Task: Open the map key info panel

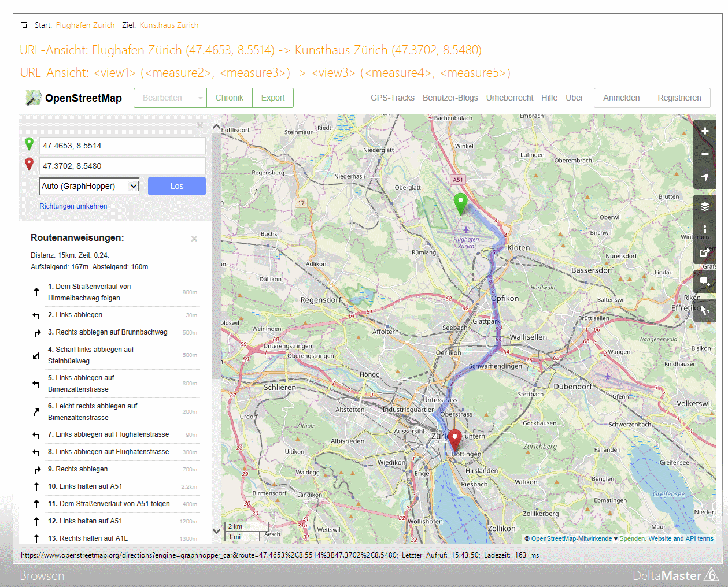Action: click(705, 229)
